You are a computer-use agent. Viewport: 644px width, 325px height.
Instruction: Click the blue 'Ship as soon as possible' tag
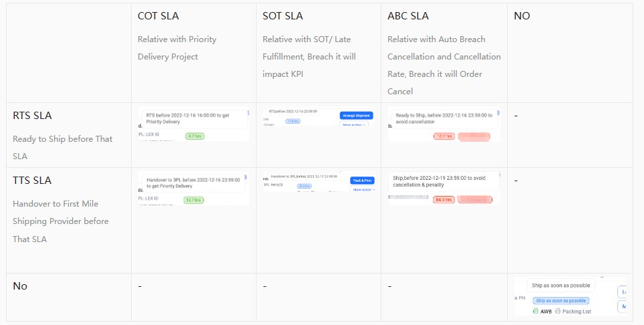562,301
